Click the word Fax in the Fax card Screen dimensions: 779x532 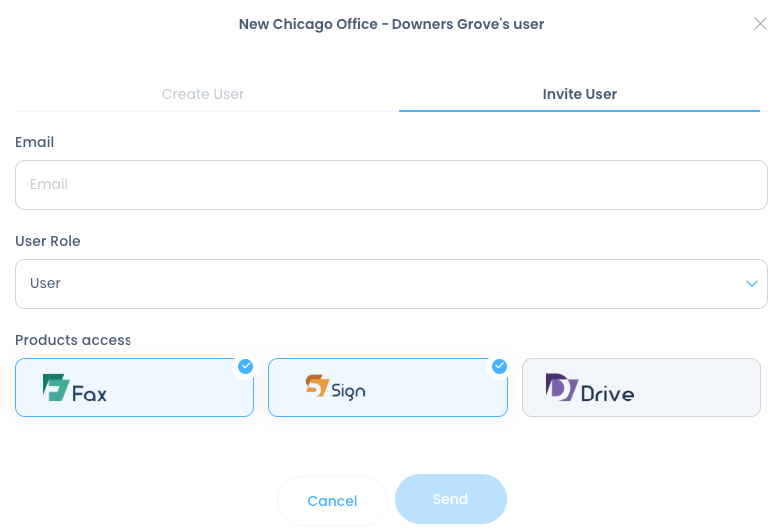tap(90, 394)
